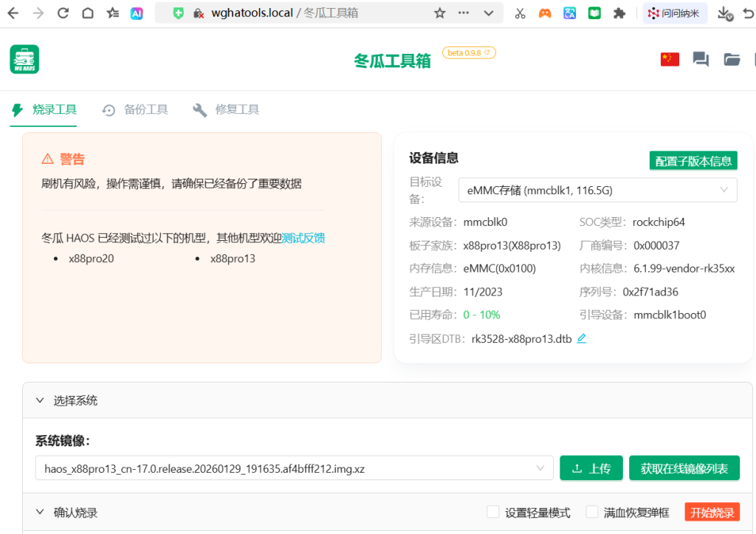Open the 测试反馈 link

pos(303,238)
